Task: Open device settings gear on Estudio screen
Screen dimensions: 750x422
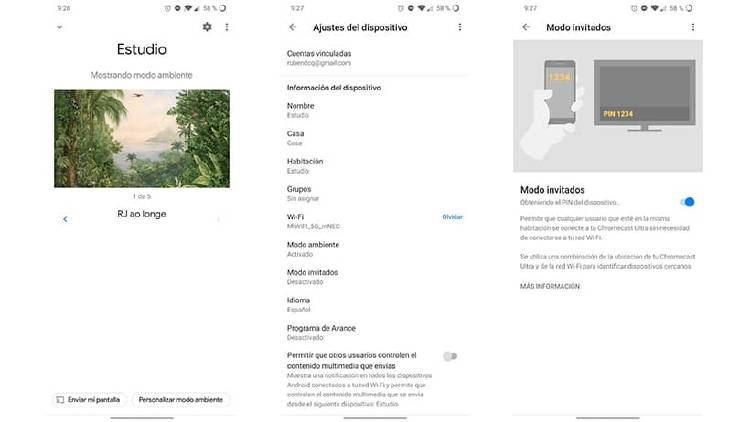Action: click(x=207, y=27)
